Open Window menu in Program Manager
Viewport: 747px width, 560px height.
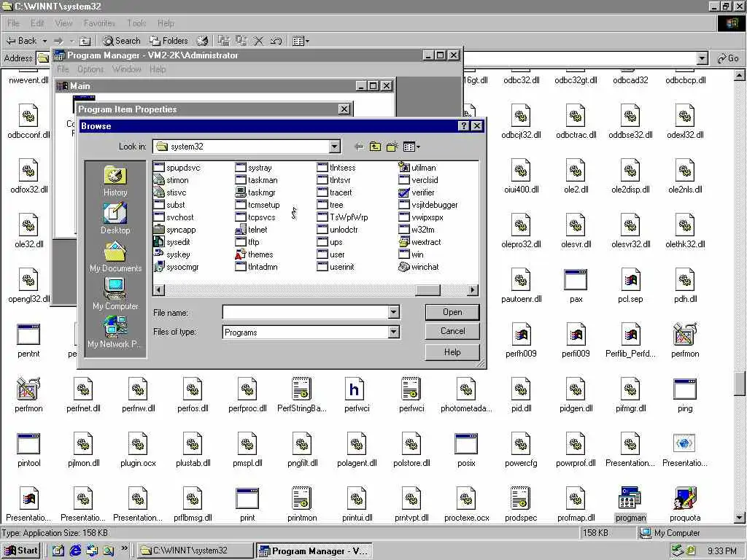[127, 69]
